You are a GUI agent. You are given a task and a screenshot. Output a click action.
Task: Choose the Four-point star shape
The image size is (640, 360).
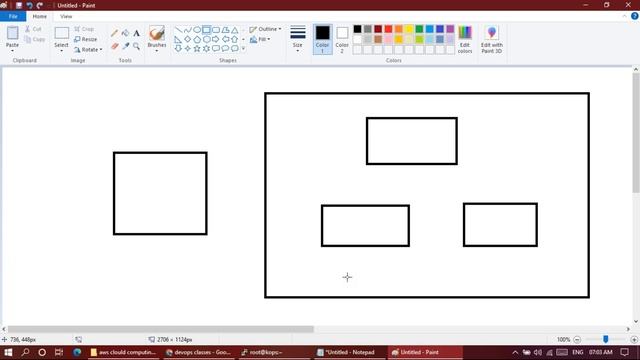(x=188, y=48)
